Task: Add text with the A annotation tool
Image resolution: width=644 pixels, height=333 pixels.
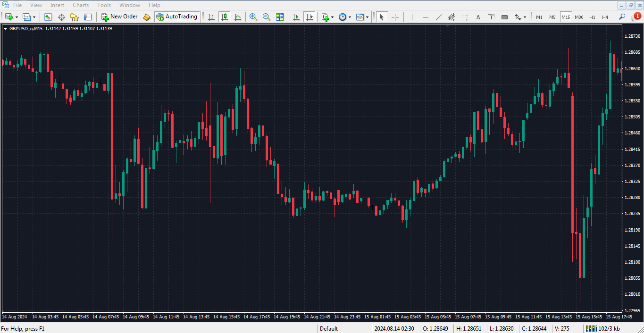Action: tap(478, 17)
